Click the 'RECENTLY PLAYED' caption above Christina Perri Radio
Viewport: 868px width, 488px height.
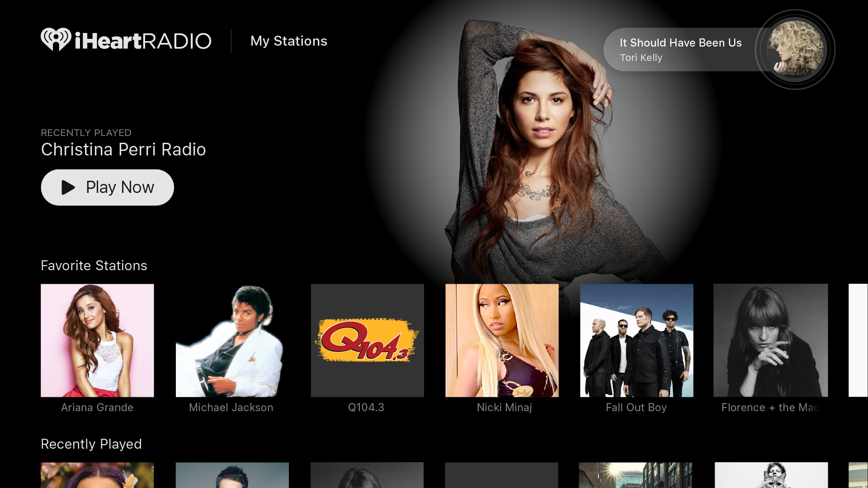coord(86,133)
